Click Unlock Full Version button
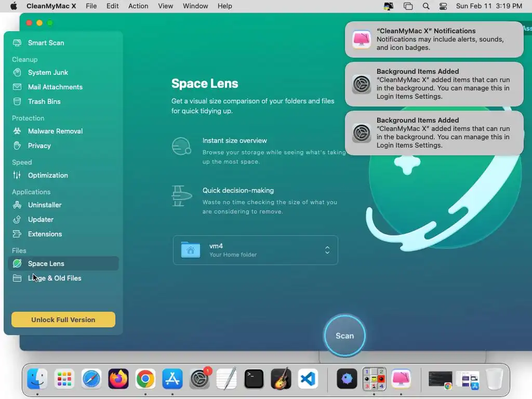 click(x=63, y=320)
